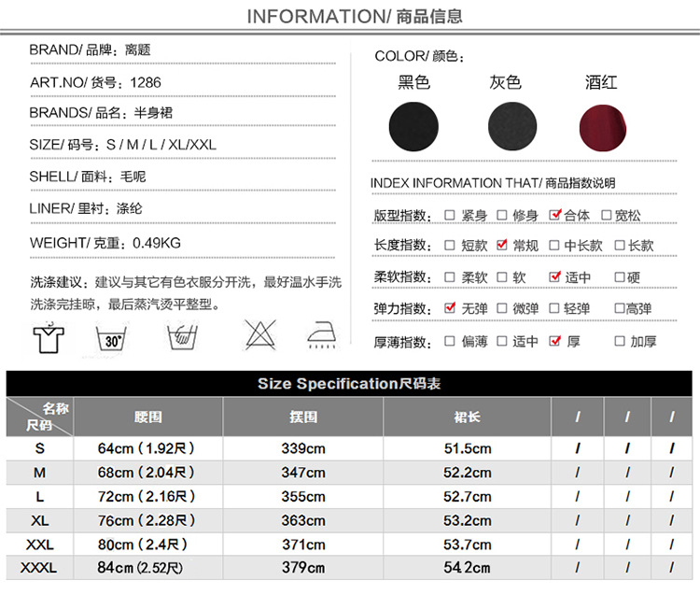Select the gray 灰色 color swatch

[512, 127]
